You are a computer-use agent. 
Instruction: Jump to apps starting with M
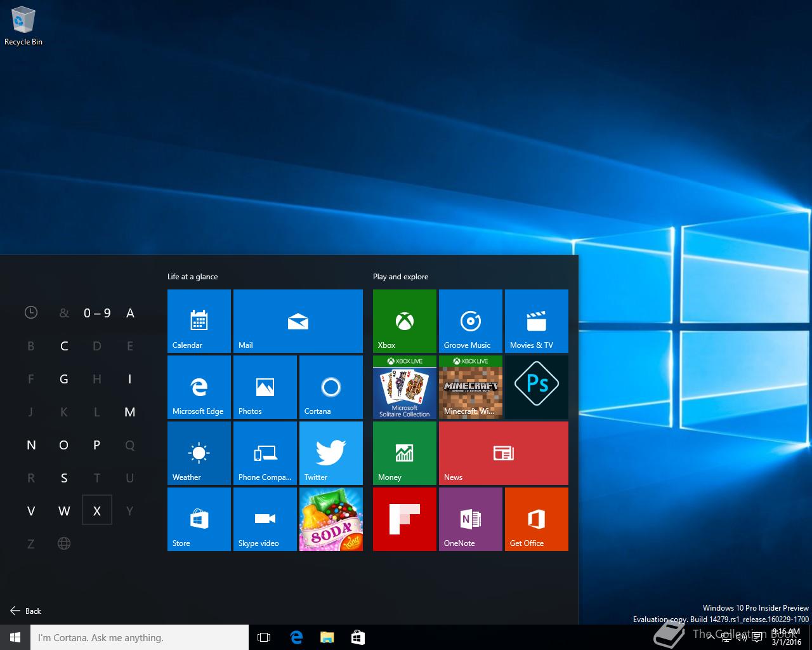pyautogui.click(x=130, y=412)
